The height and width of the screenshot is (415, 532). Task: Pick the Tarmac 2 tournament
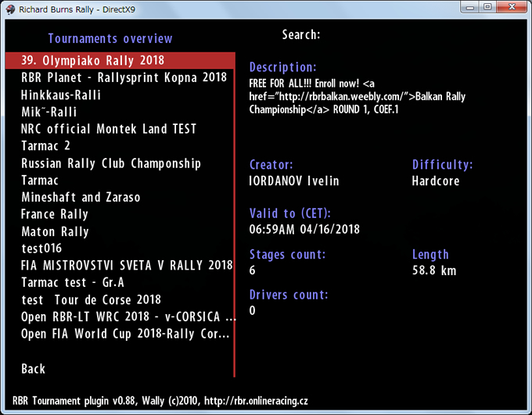coord(45,146)
